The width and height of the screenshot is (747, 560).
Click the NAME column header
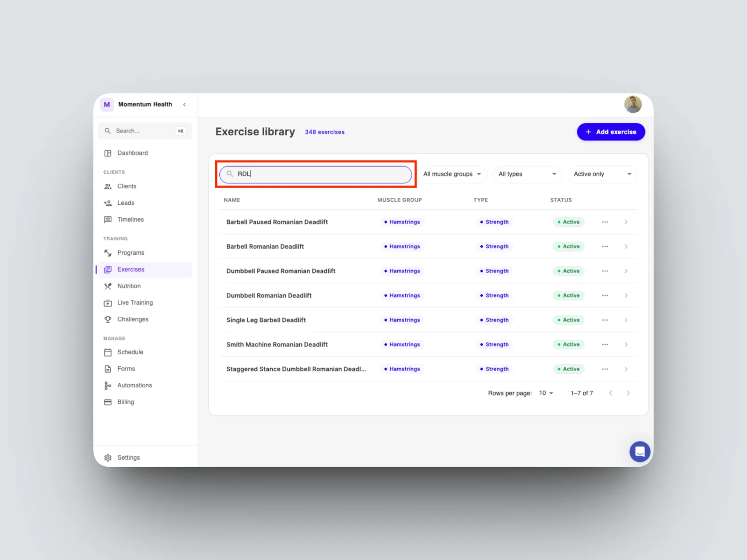tap(232, 200)
